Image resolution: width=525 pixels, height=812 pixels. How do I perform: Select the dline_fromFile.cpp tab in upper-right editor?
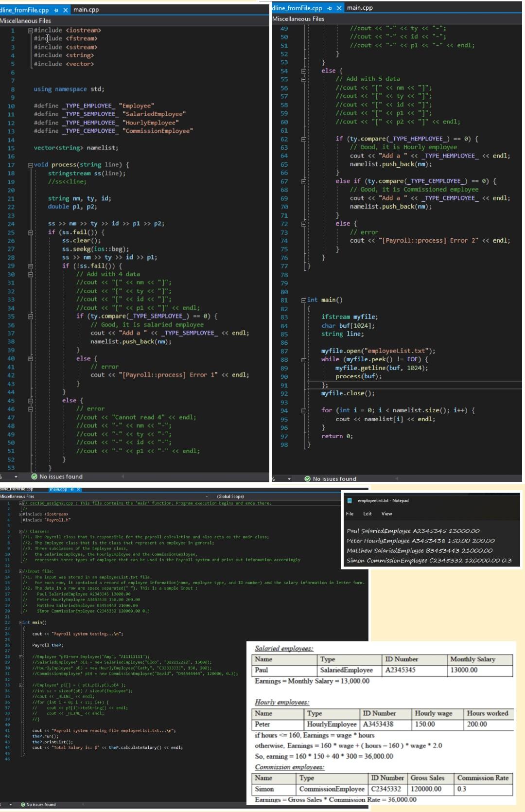click(x=297, y=8)
